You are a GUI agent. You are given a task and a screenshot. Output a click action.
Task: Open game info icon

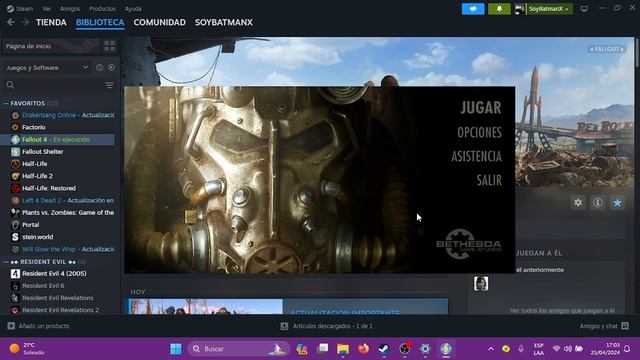tap(598, 202)
